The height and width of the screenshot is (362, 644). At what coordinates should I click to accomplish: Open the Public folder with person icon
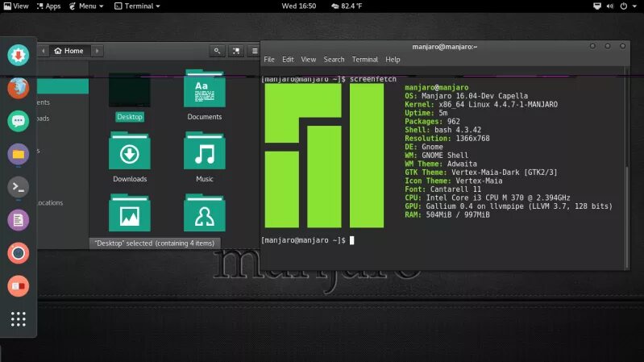point(205,213)
